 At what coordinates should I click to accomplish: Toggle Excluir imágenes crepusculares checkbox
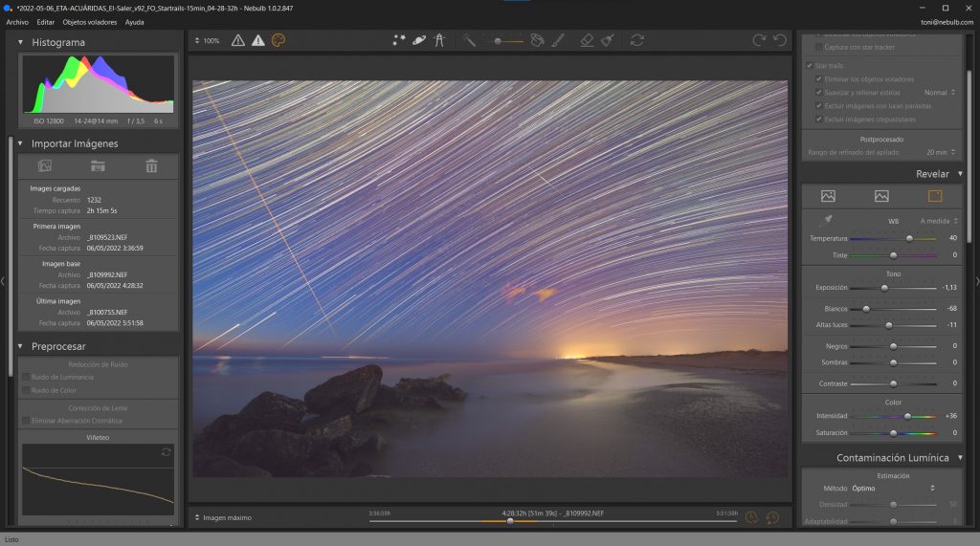pos(818,120)
